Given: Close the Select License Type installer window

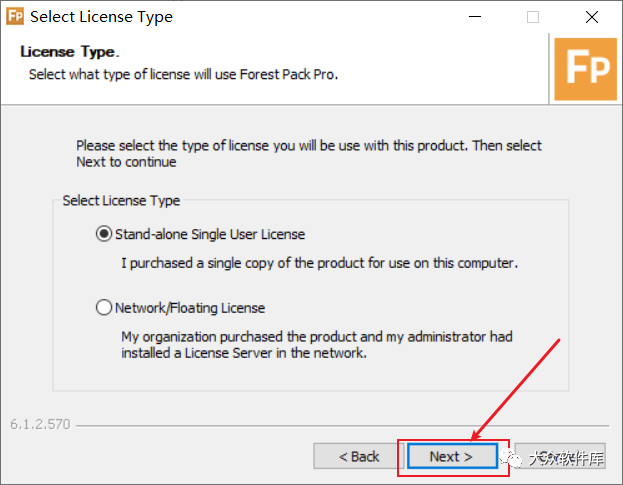Looking at the screenshot, I should 592,17.
